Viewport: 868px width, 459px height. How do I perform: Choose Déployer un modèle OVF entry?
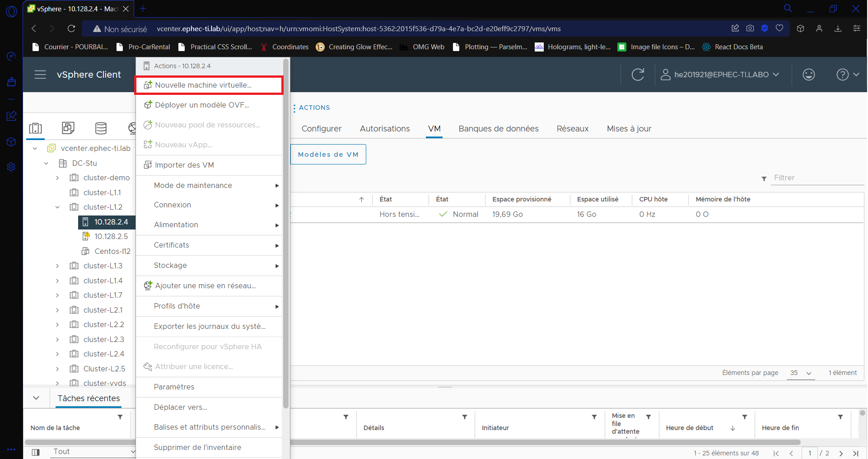click(x=209, y=105)
